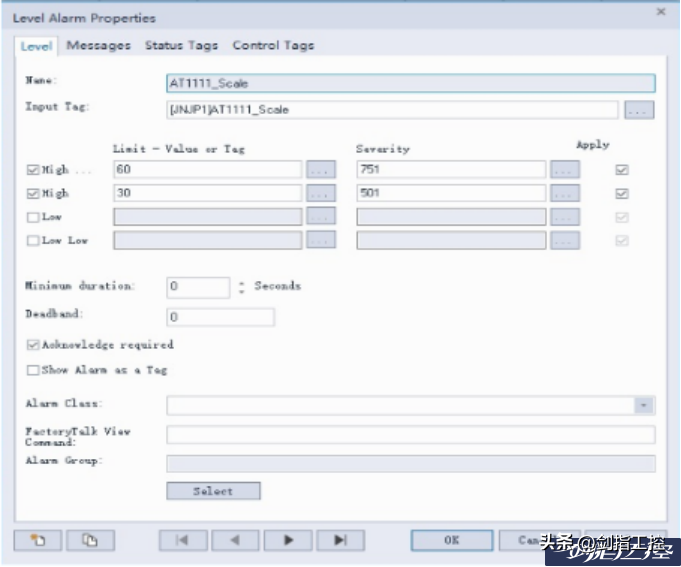Click the new alarm icon button
Viewport: 681px width, 567px height.
point(38,540)
